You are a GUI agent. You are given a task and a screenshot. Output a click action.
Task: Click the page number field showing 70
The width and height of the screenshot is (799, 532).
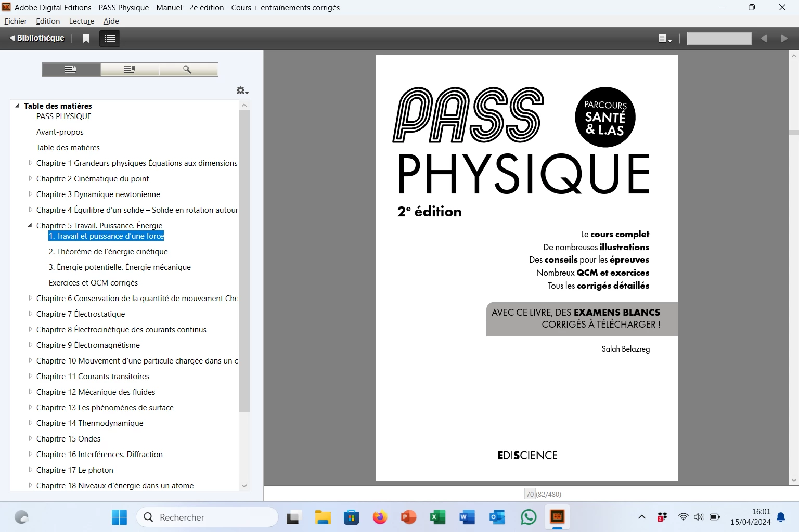(x=530, y=494)
